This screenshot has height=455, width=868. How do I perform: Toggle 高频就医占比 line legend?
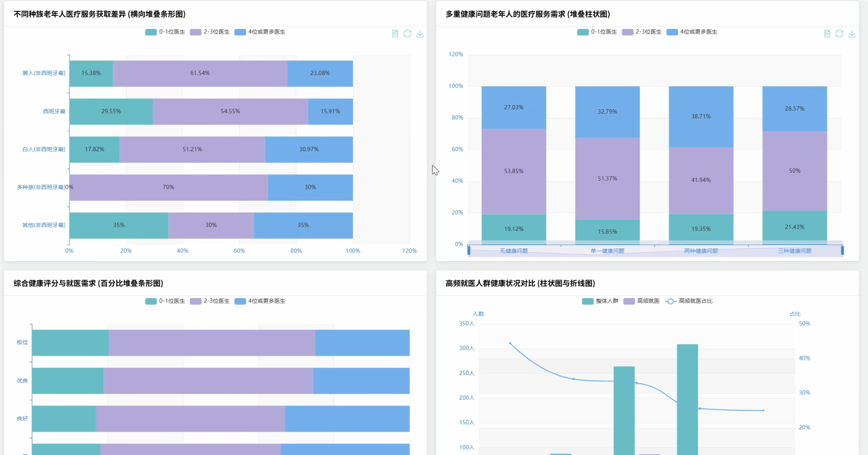tap(689, 301)
